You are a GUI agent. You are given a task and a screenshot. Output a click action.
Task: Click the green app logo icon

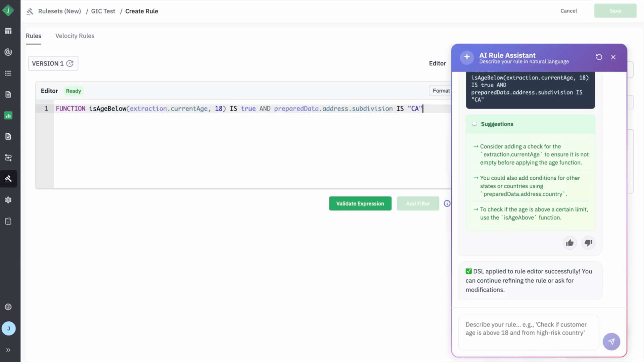(x=8, y=10)
